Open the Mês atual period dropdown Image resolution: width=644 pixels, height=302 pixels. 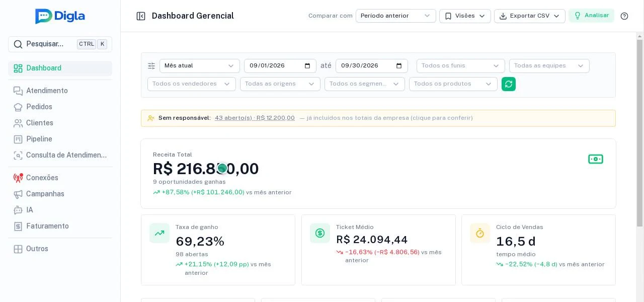coord(200,66)
